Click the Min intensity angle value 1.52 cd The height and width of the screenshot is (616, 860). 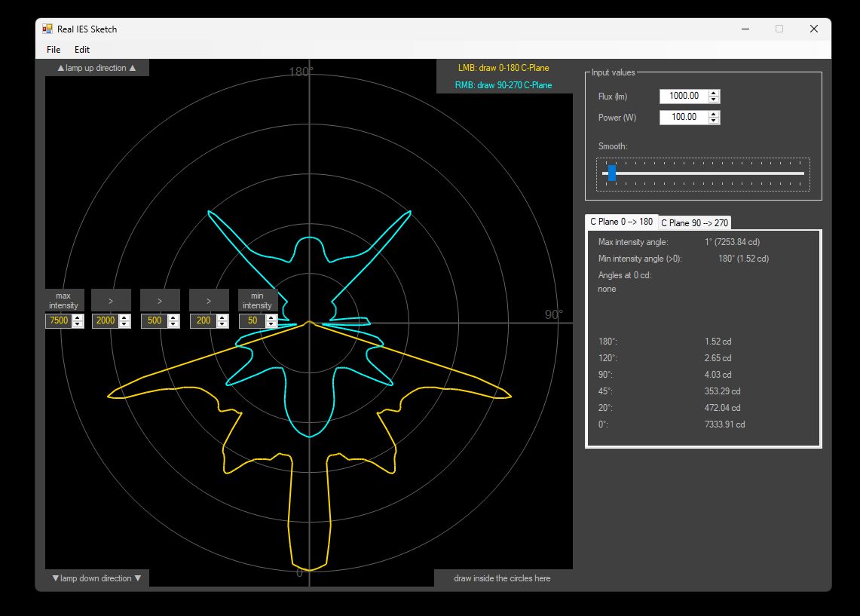point(743,259)
